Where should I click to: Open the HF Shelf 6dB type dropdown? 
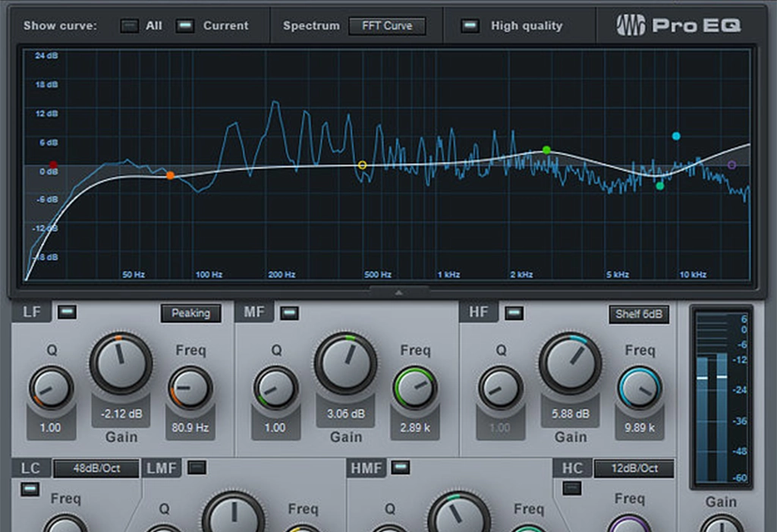coord(638,314)
